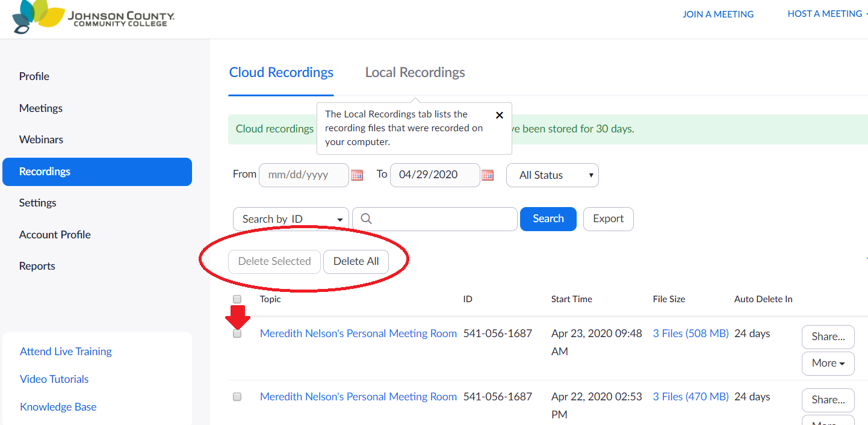The width and height of the screenshot is (868, 425).
Task: Expand the More menu for the first recording
Action: click(828, 363)
